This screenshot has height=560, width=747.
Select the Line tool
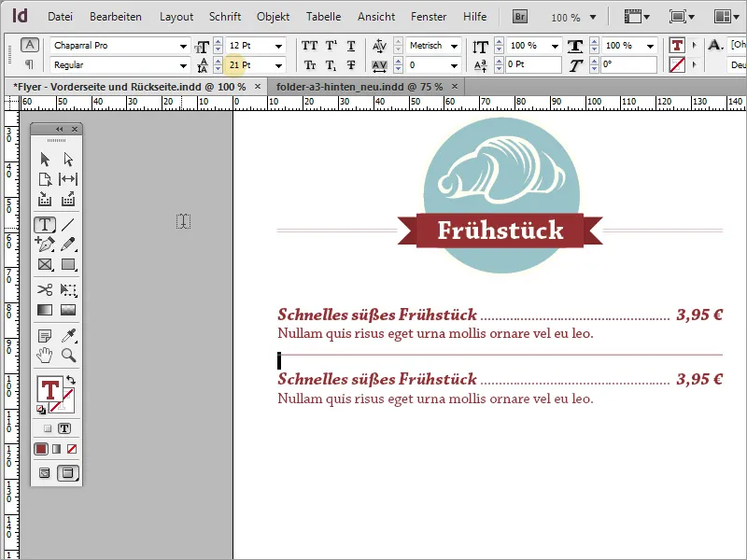[x=68, y=224]
